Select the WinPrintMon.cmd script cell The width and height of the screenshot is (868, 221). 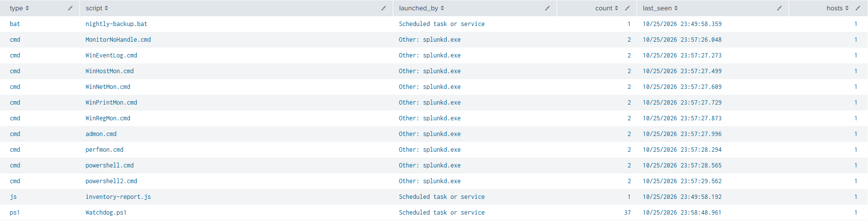click(111, 103)
